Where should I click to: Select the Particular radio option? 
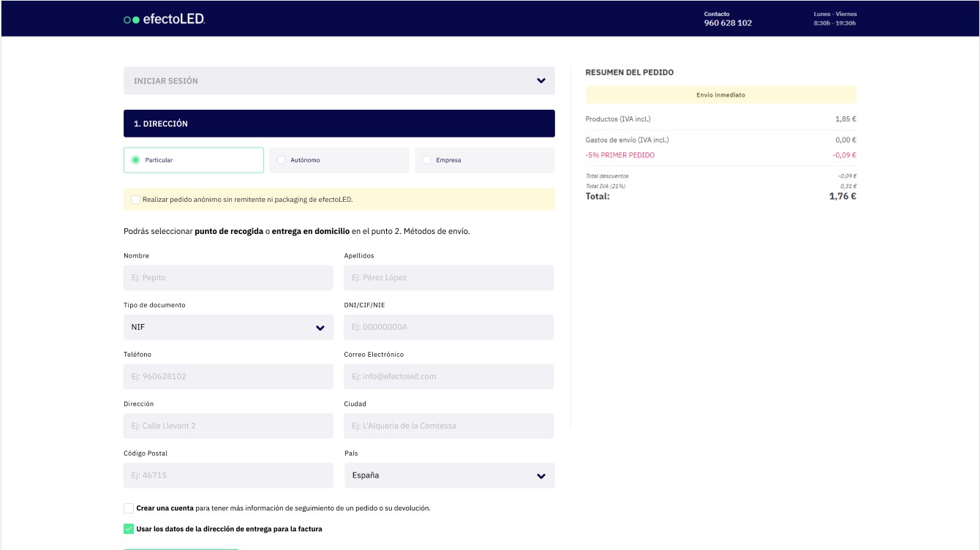click(136, 160)
